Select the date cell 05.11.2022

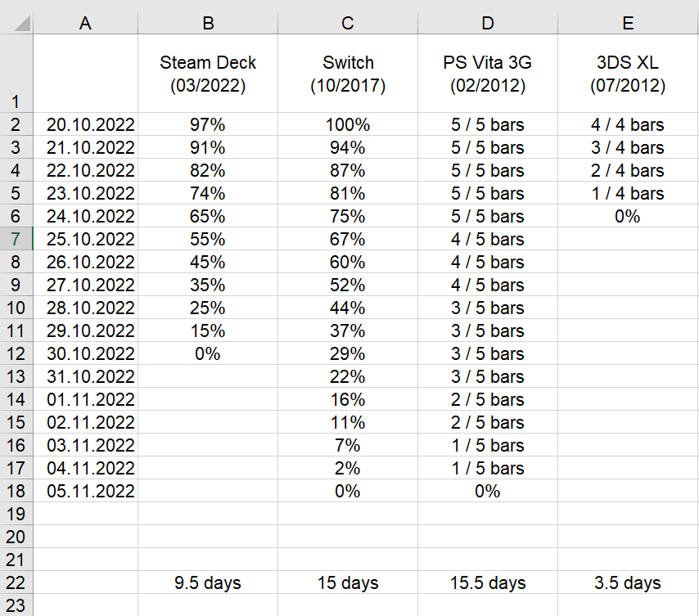[x=86, y=491]
